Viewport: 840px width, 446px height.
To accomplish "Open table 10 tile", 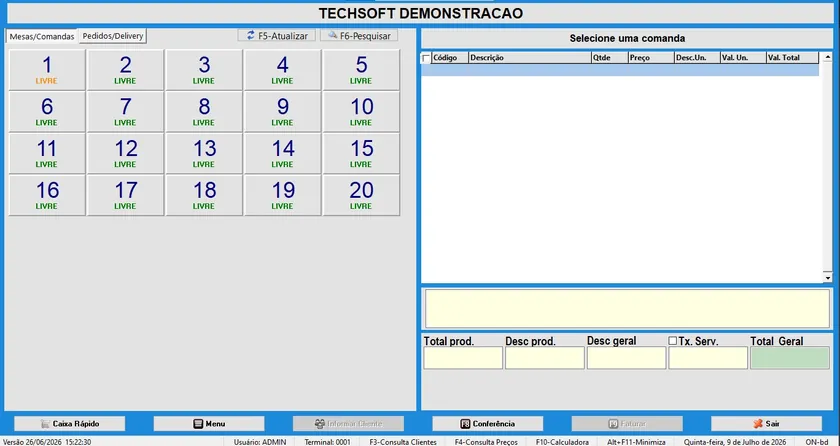I will tap(361, 112).
